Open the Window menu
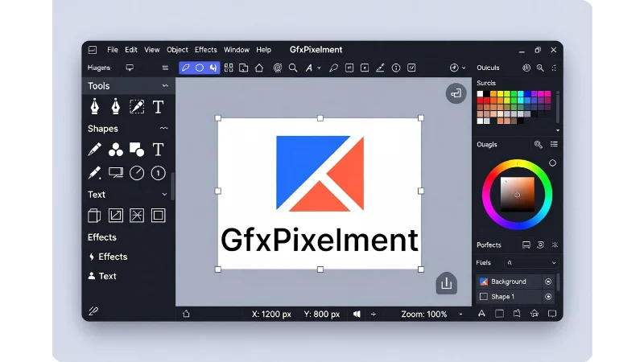Image resolution: width=644 pixels, height=362 pixels. coord(237,50)
